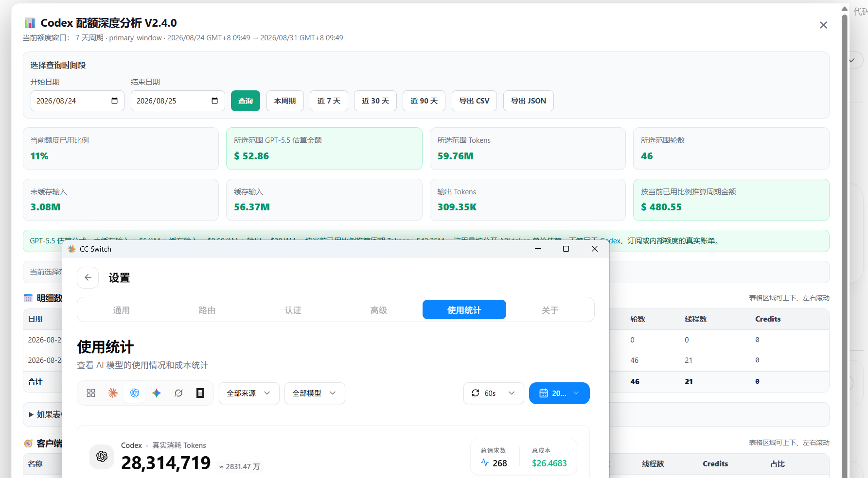Select the 使用统计 tab
The image size is (868, 478).
tap(464, 309)
